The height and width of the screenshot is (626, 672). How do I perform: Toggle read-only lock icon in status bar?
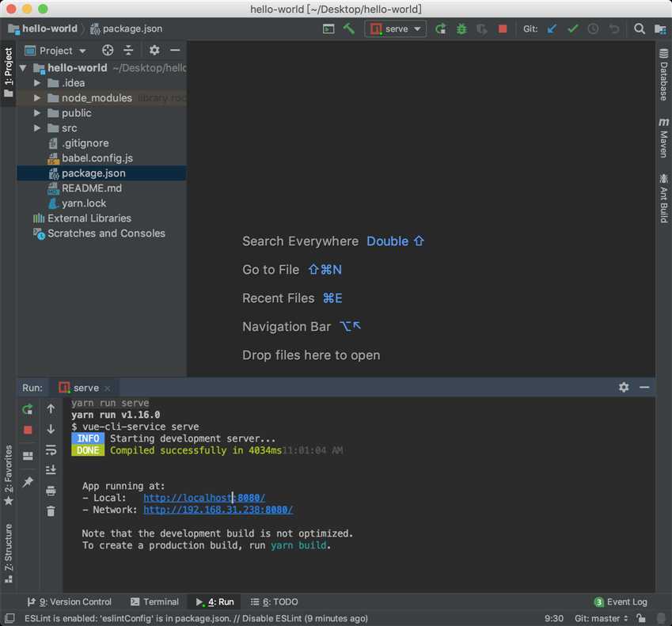pyautogui.click(x=640, y=618)
